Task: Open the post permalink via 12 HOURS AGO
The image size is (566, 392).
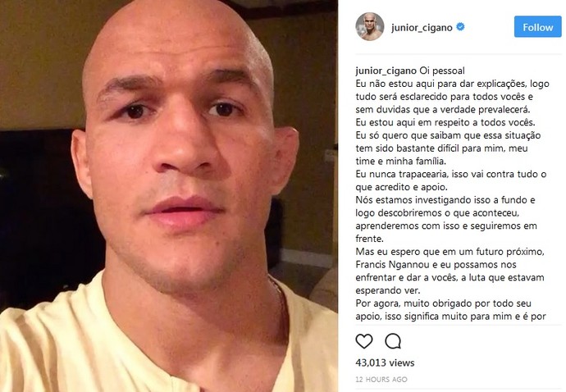Action: [x=381, y=380]
